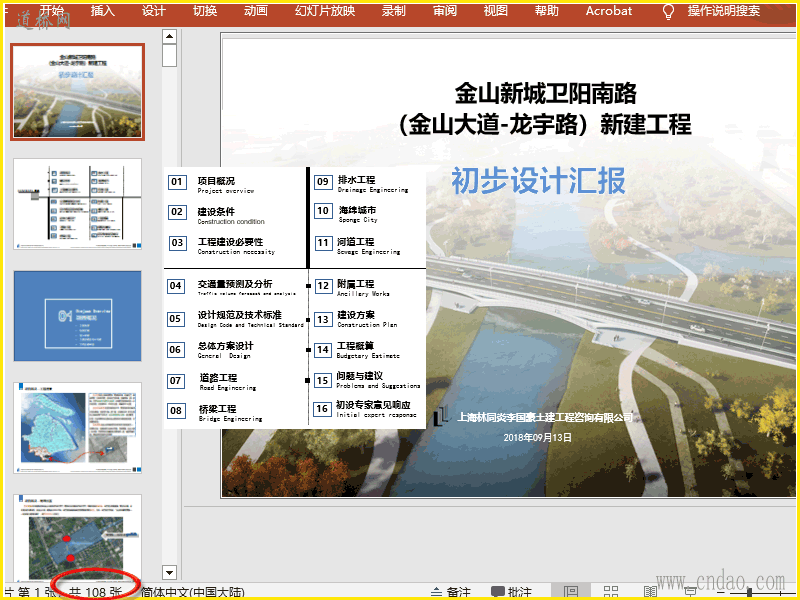Click the 简体中文(中国大陆) language indicator

[x=192, y=592]
